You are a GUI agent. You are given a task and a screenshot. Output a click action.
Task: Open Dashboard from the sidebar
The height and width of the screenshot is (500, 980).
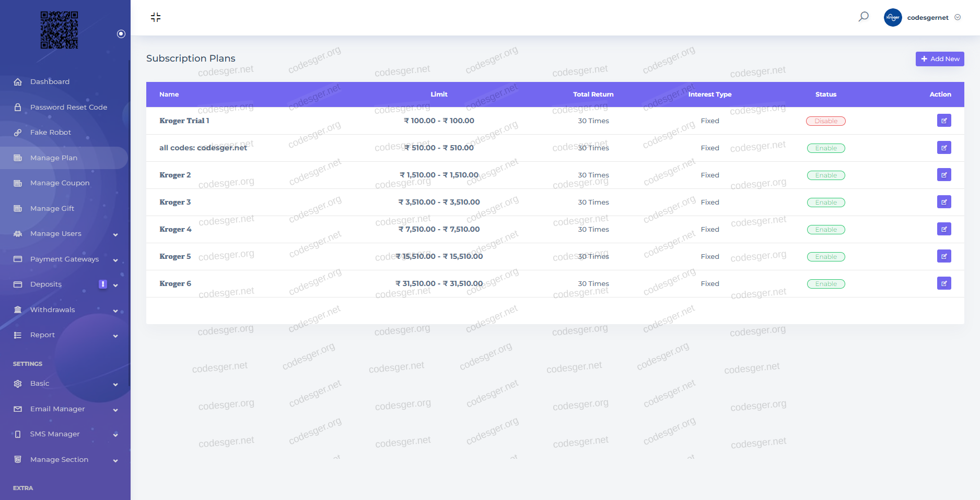50,82
